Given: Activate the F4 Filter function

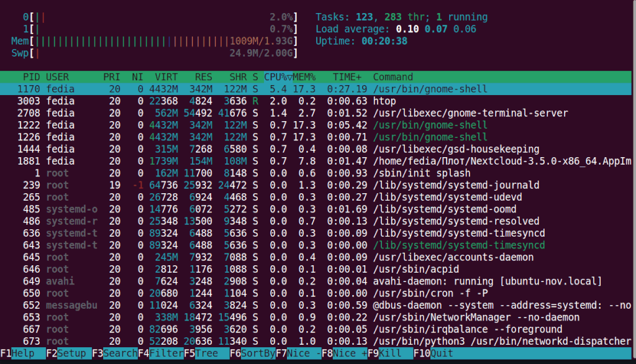Looking at the screenshot, I should pyautogui.click(x=161, y=353).
